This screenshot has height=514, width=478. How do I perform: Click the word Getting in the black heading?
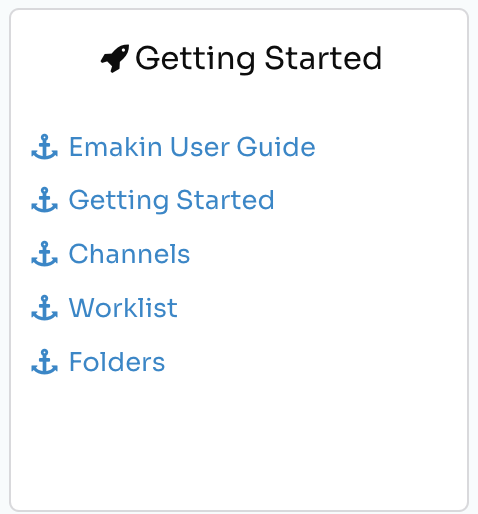click(x=196, y=59)
